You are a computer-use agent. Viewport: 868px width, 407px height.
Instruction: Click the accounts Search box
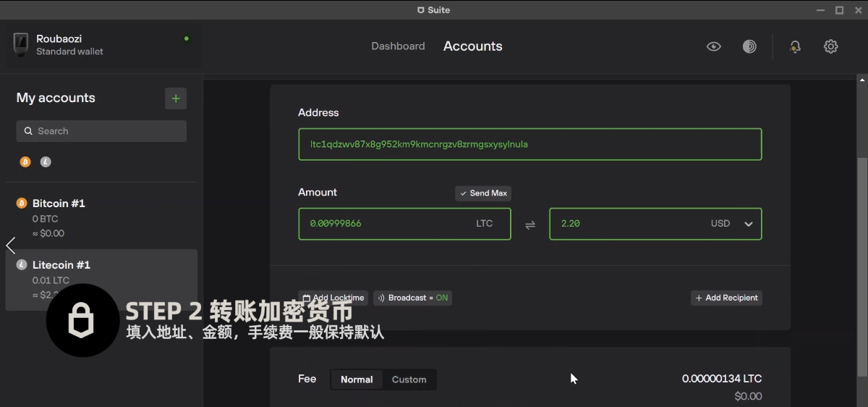pos(101,131)
